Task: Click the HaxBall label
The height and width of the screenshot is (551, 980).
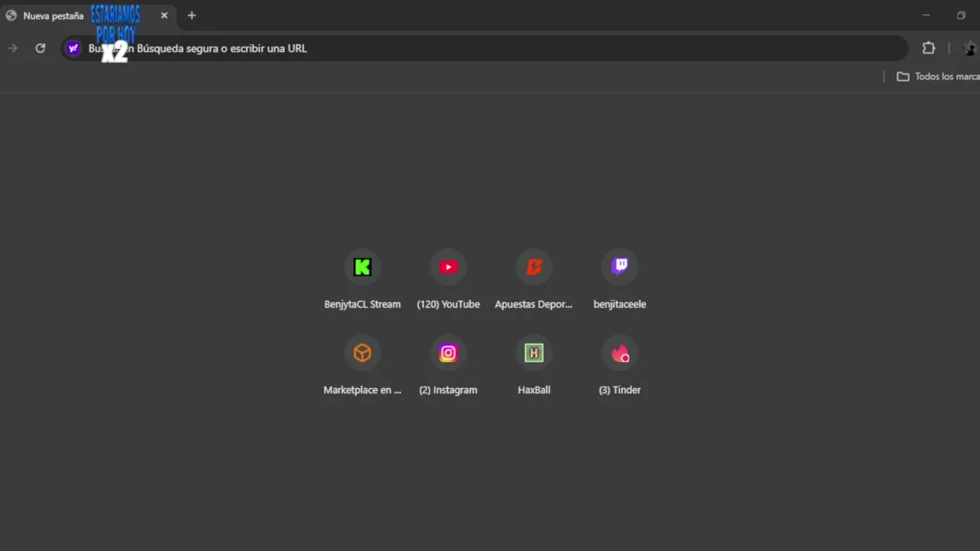Action: pyautogui.click(x=534, y=390)
